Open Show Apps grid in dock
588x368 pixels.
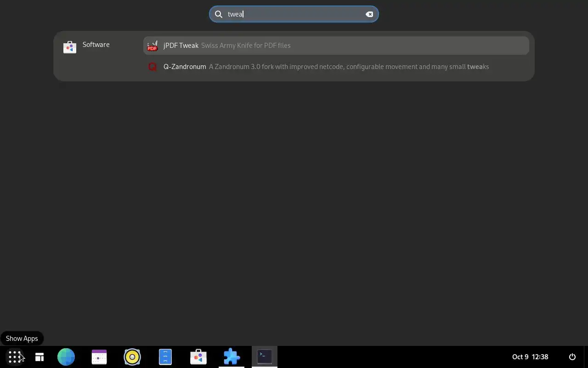(x=15, y=357)
